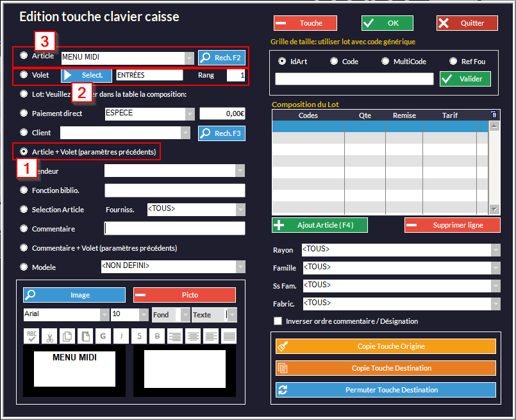
Task: Click the scissors cut icon
Action: [49, 335]
